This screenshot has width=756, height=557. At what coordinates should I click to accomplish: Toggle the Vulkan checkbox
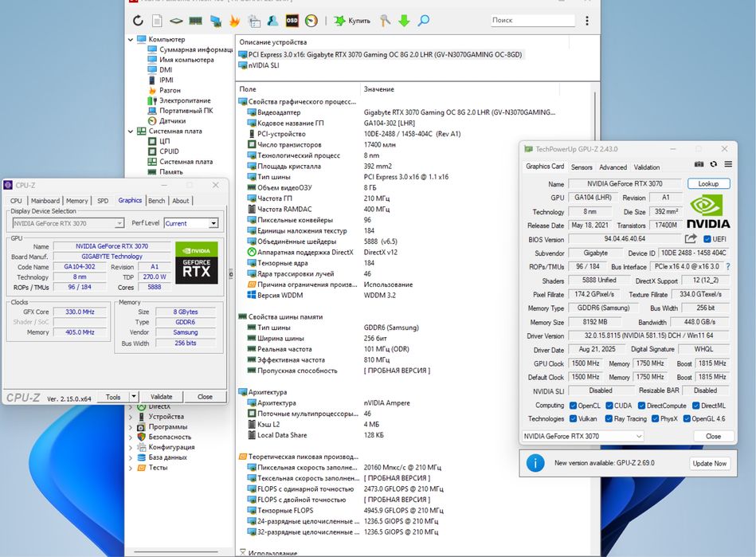pos(573,418)
